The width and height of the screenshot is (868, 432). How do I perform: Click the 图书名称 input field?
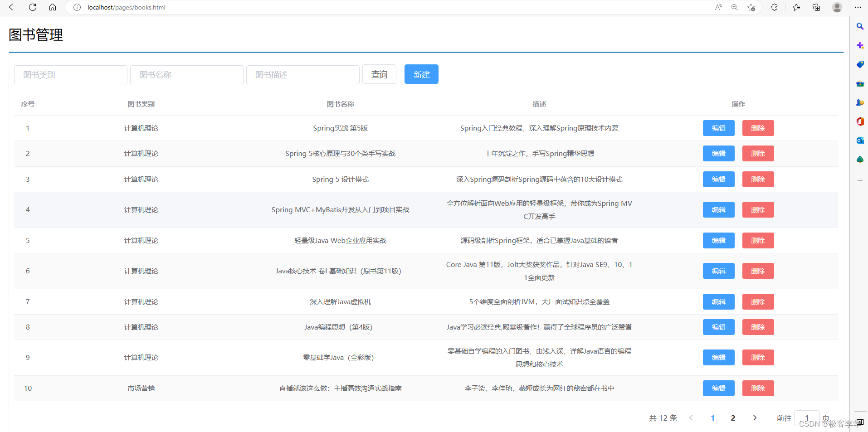point(186,74)
